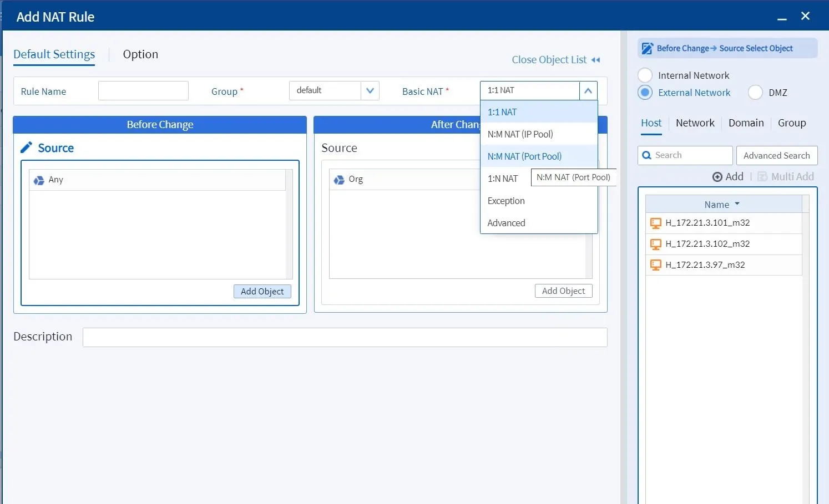Switch to the Option tab
The image size is (829, 504).
140,54
